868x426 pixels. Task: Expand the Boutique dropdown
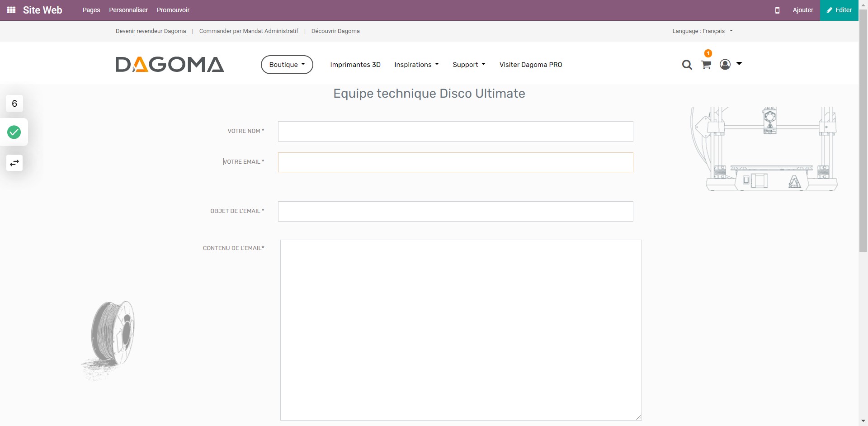[x=287, y=65]
